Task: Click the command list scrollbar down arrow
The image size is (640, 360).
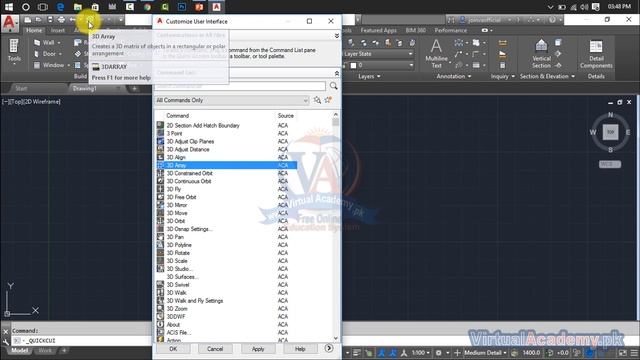Action: [x=336, y=338]
